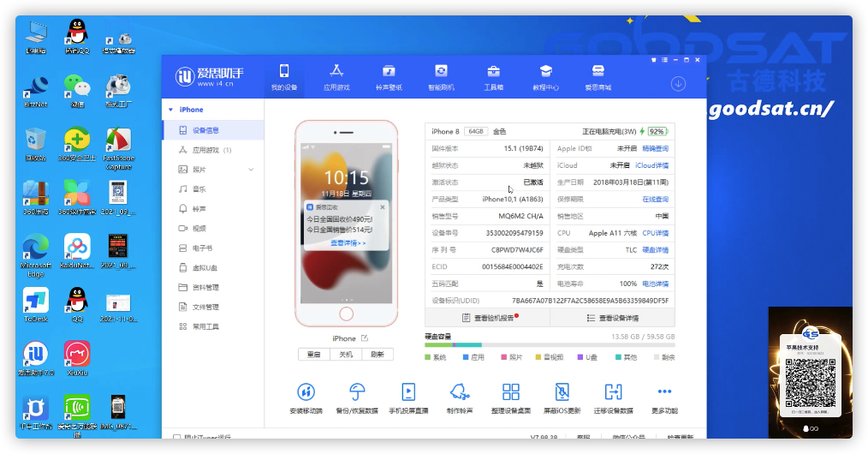
Task: Click the 安装移动端 icon
Action: pos(306,392)
